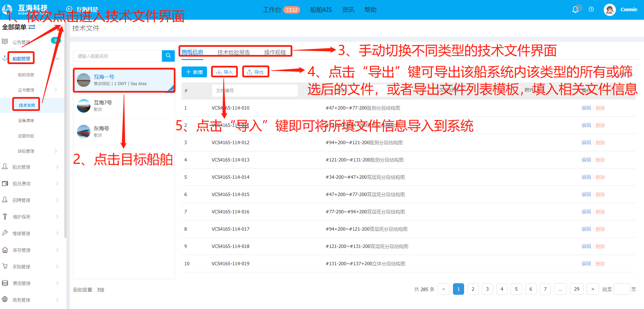Expand the 库存管理 menu

pyautogui.click(x=57, y=250)
